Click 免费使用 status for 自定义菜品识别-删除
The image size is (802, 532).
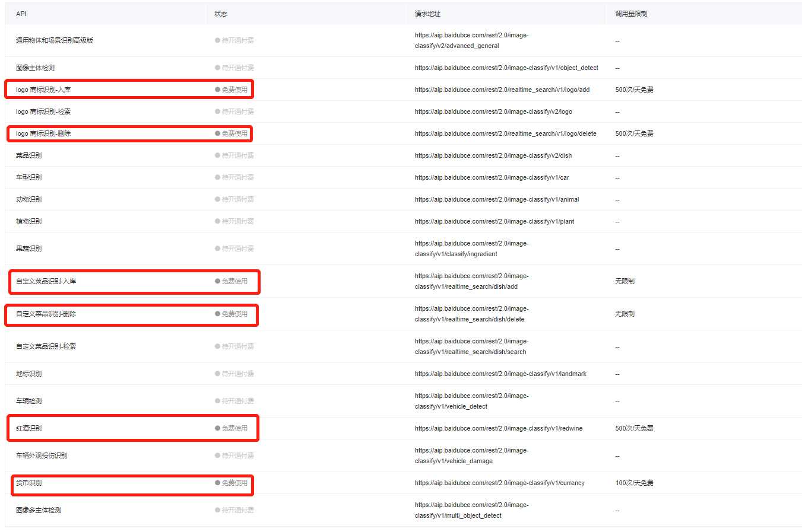(x=232, y=314)
